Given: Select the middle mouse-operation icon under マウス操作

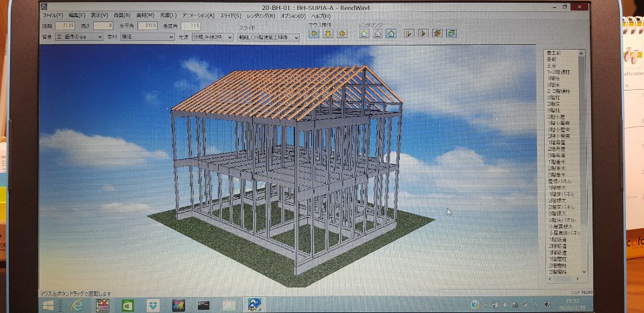Looking at the screenshot, I should [x=328, y=34].
